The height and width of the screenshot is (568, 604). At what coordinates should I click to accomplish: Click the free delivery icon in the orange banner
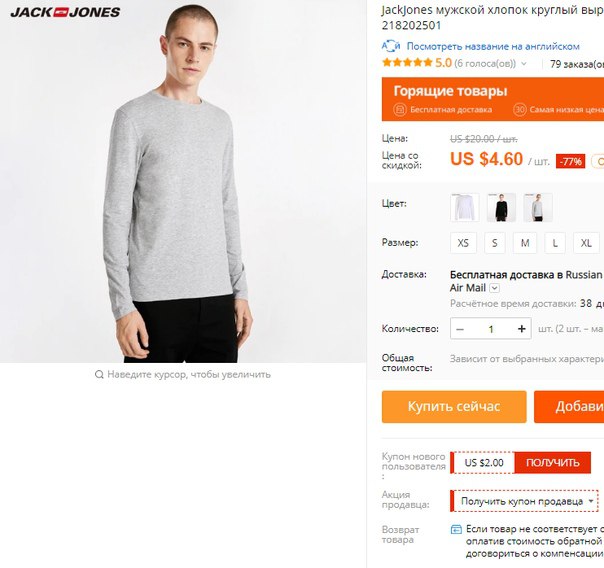[x=400, y=110]
